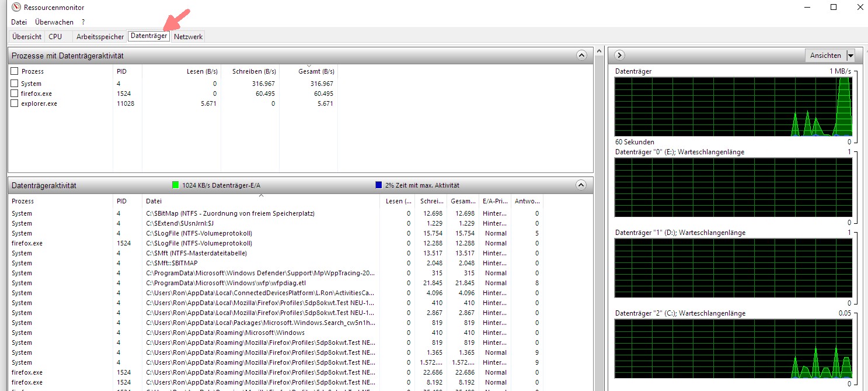
Task: Select the Datenträger tab
Action: (149, 36)
